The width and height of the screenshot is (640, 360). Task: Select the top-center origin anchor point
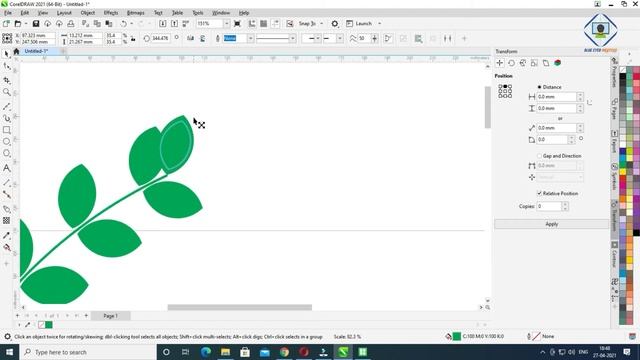point(505,87)
